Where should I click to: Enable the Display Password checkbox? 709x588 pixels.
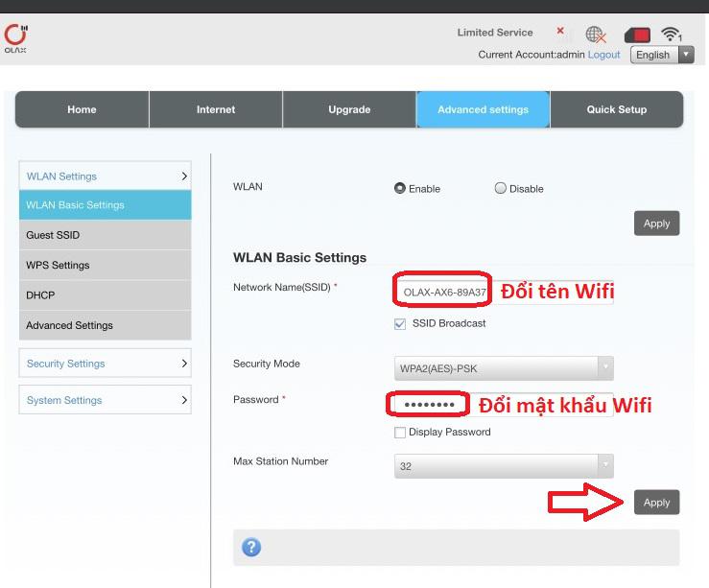(x=400, y=433)
